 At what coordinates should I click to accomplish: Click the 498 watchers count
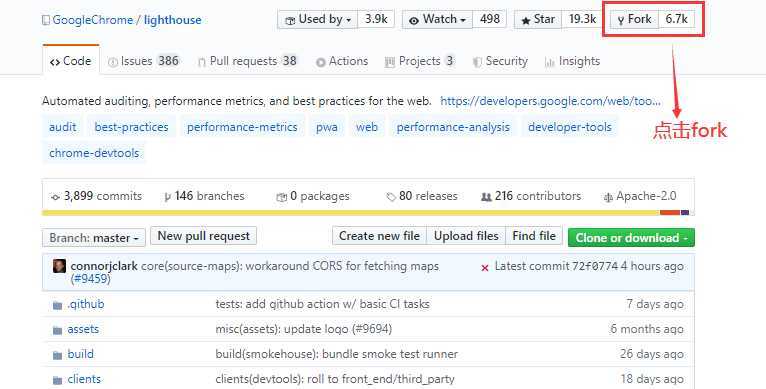point(489,19)
